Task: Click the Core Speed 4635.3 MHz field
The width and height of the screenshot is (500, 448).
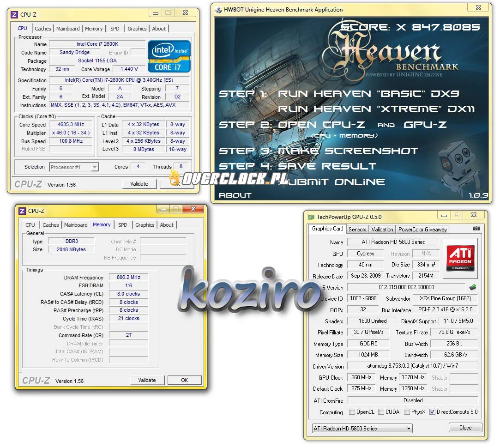Action: coord(71,124)
